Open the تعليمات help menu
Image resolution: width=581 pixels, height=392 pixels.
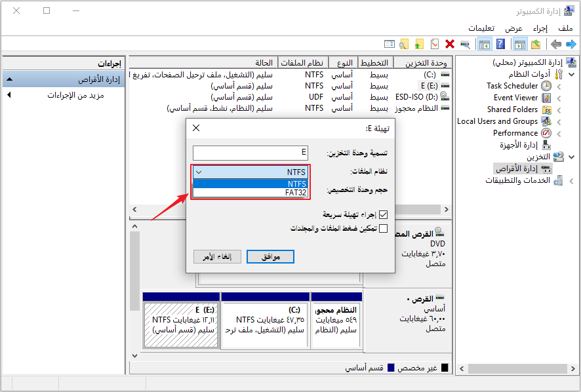(481, 28)
